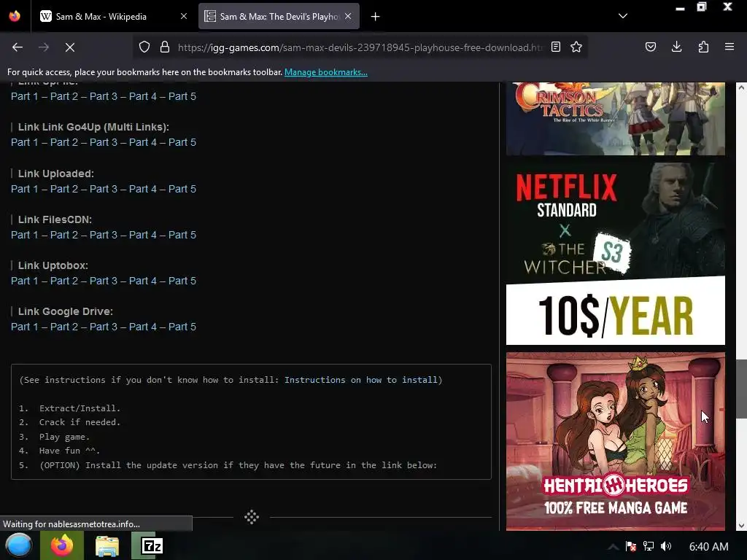Toggle reader view
Viewport: 747px width, 560px height.
[x=555, y=47]
